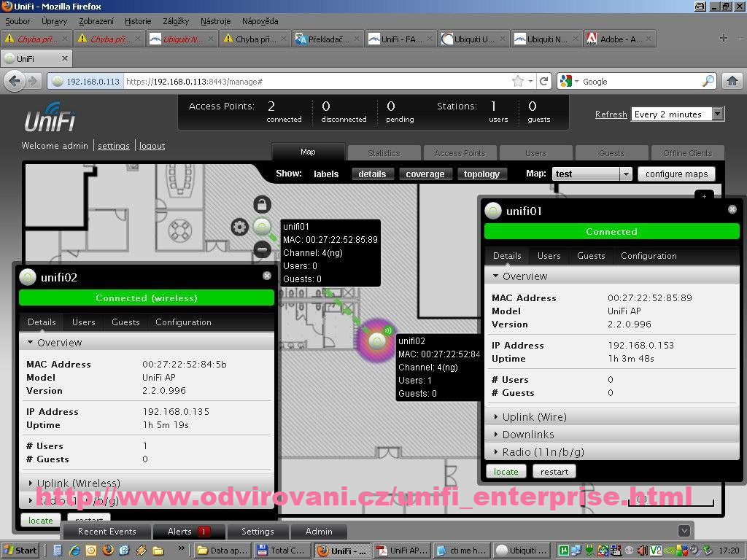Toggle the labels display on map
The height and width of the screenshot is (560, 747).
pyautogui.click(x=326, y=174)
